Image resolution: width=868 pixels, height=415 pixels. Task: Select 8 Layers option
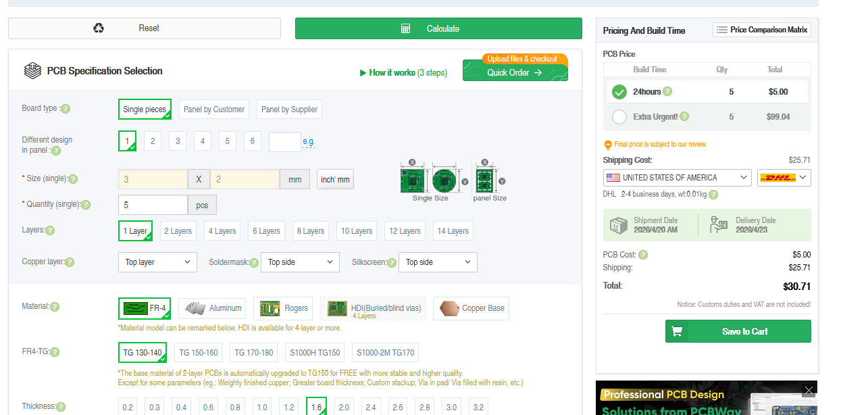[310, 231]
